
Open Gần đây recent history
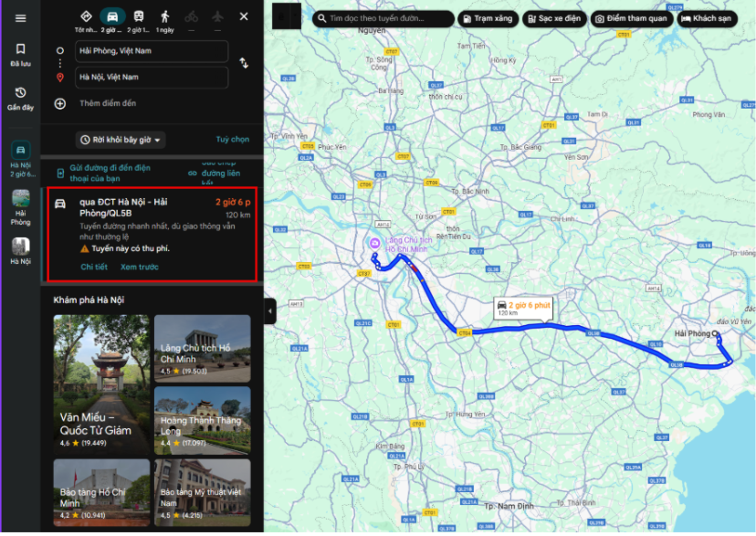click(x=20, y=98)
